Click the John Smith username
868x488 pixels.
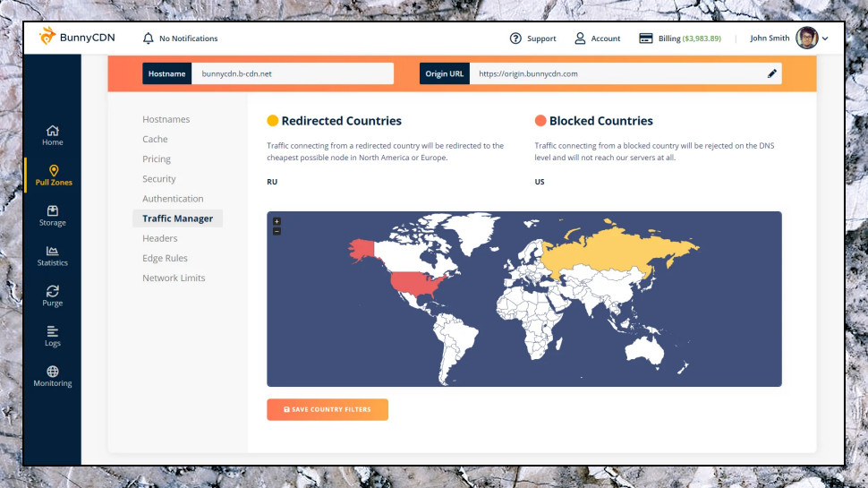point(770,39)
